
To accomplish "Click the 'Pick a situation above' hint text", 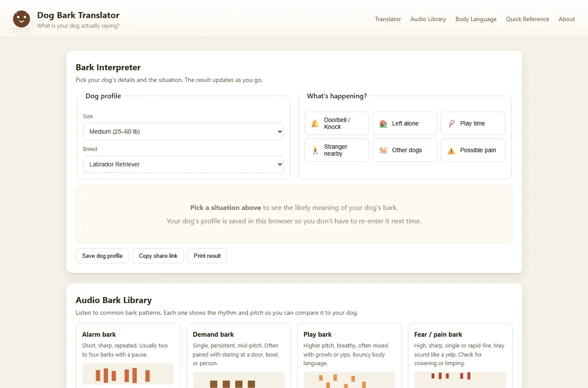I will [x=226, y=208].
